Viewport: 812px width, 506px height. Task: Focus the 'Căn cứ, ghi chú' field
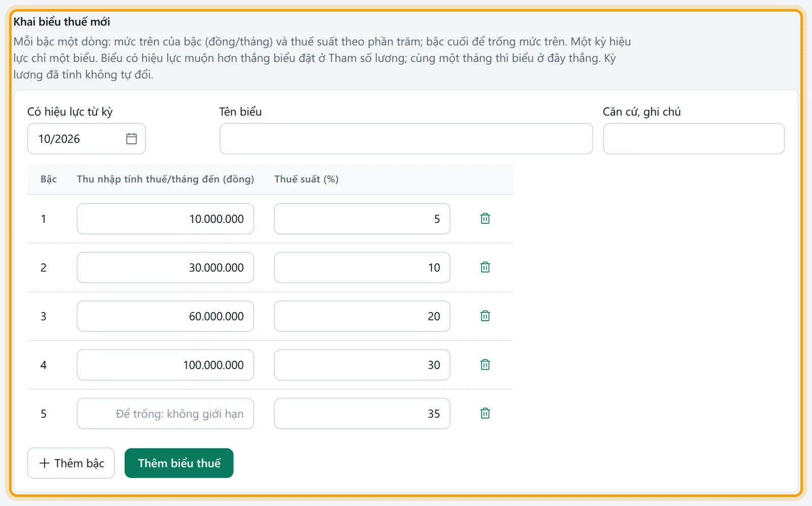point(694,139)
